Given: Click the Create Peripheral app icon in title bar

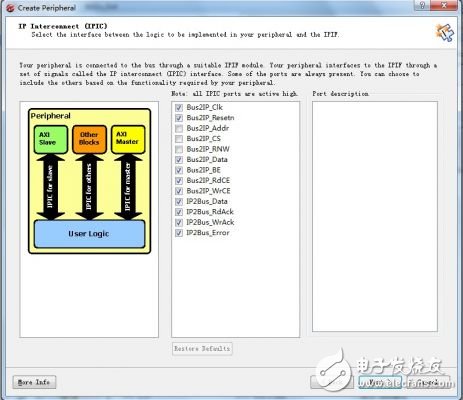Looking at the screenshot, I should pyautogui.click(x=10, y=8).
